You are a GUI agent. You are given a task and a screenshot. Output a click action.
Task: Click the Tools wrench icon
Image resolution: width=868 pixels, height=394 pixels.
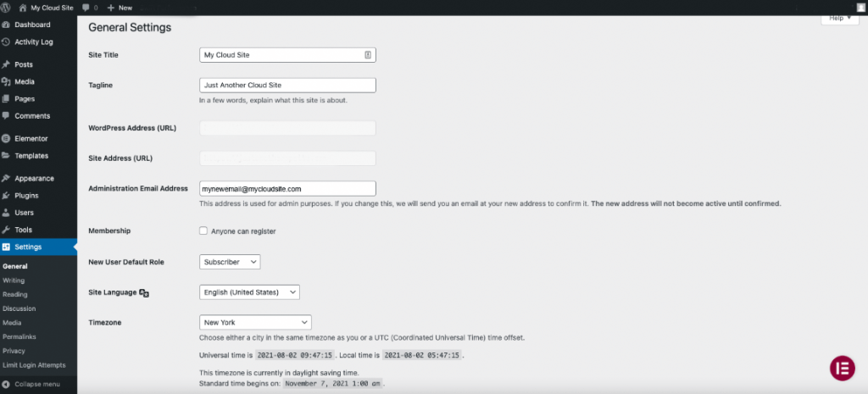click(x=6, y=230)
